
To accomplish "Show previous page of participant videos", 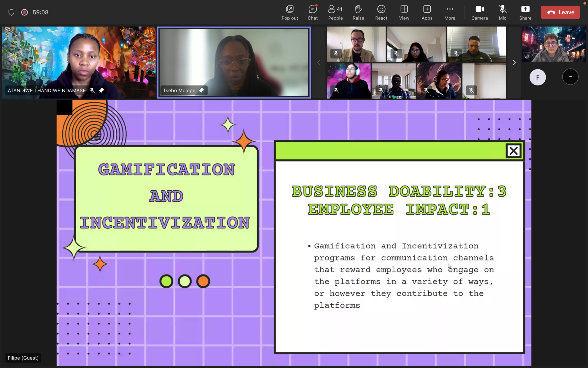I will coord(318,62).
